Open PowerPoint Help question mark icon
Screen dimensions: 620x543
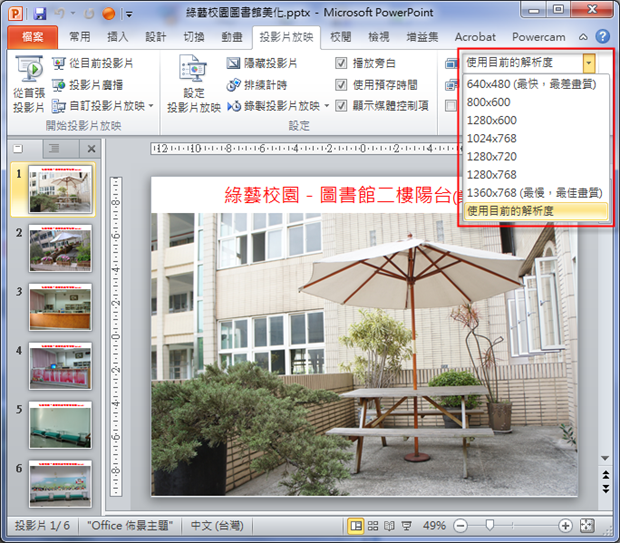pos(602,37)
